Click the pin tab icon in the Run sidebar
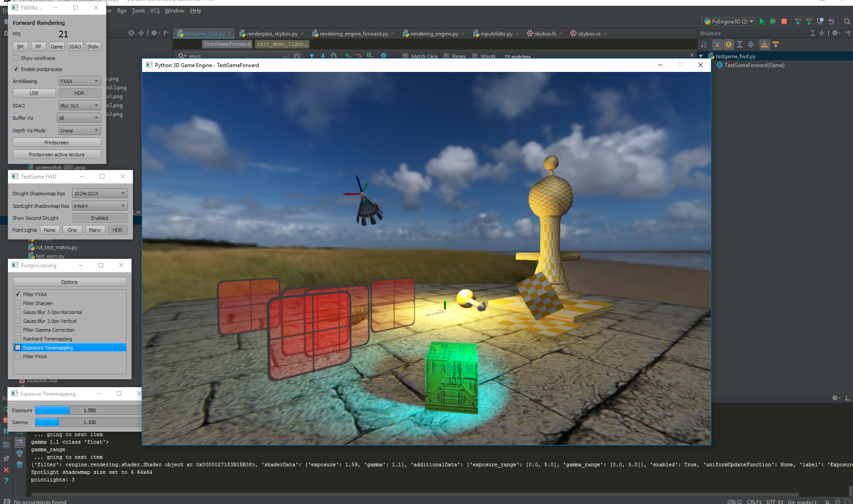The width and height of the screenshot is (853, 504). (6, 459)
